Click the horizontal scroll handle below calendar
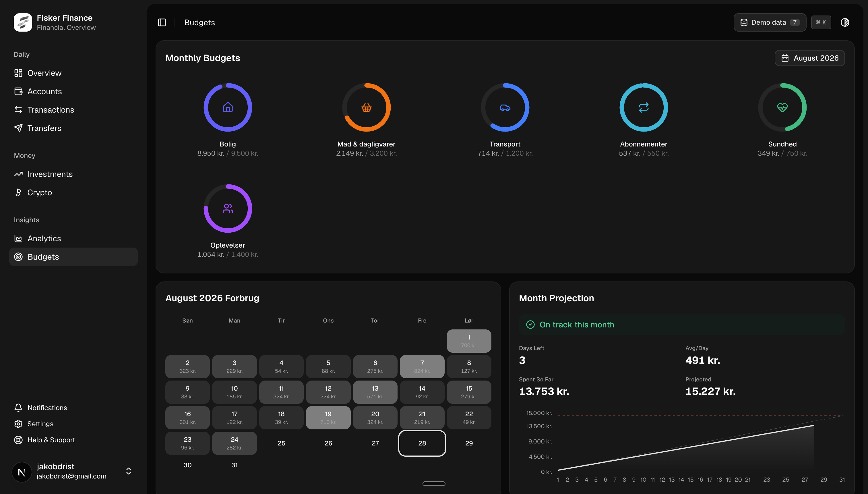The image size is (868, 494). 434,483
